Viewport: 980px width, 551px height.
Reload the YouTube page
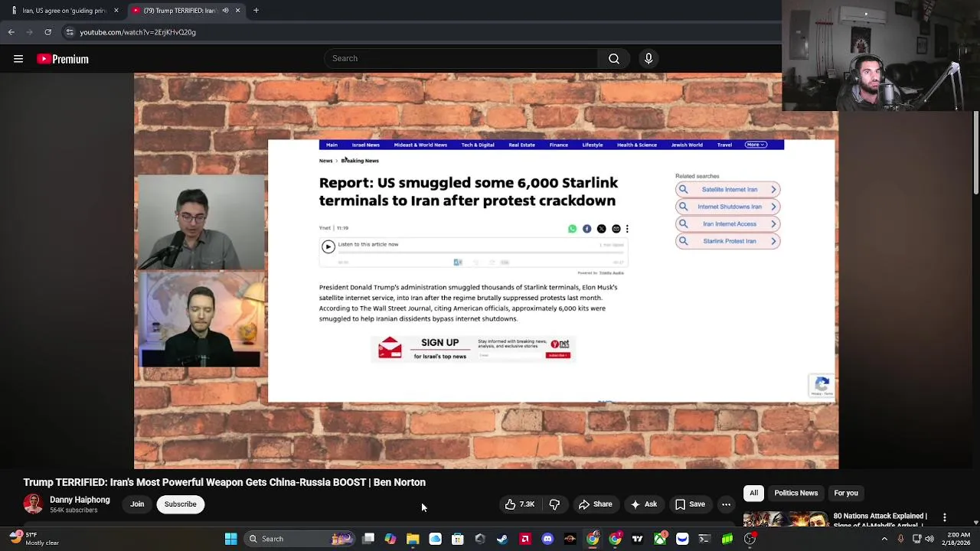[x=47, y=32]
